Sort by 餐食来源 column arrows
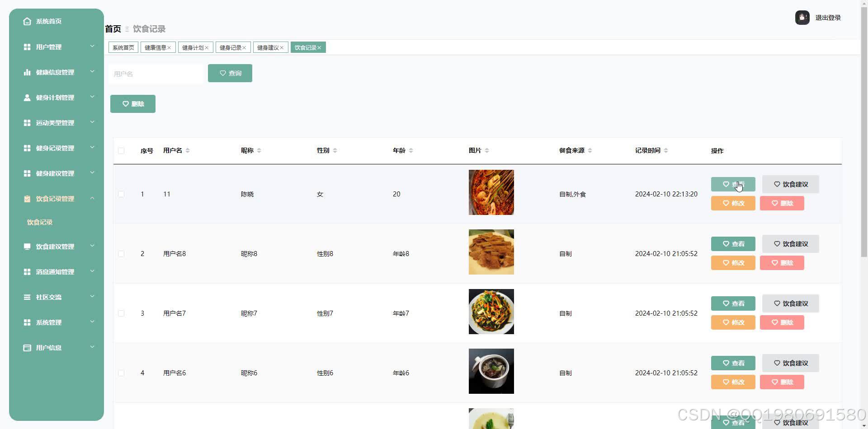 click(x=590, y=150)
